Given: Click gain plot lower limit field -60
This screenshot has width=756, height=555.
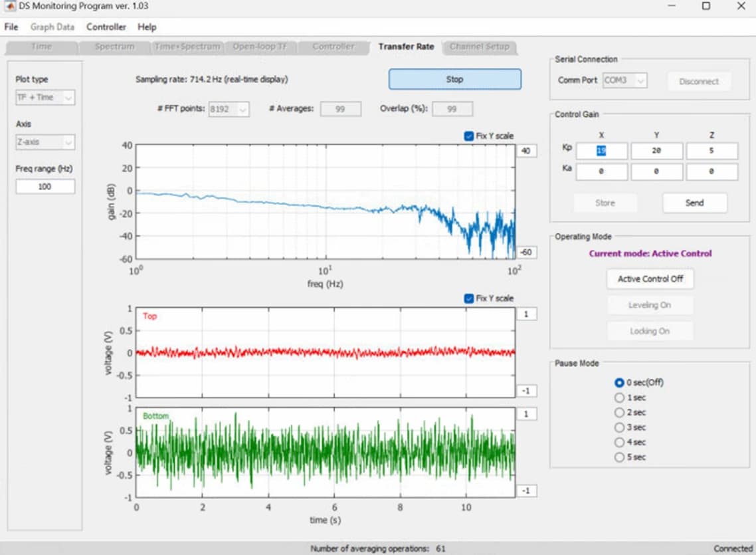Looking at the screenshot, I should (x=527, y=252).
